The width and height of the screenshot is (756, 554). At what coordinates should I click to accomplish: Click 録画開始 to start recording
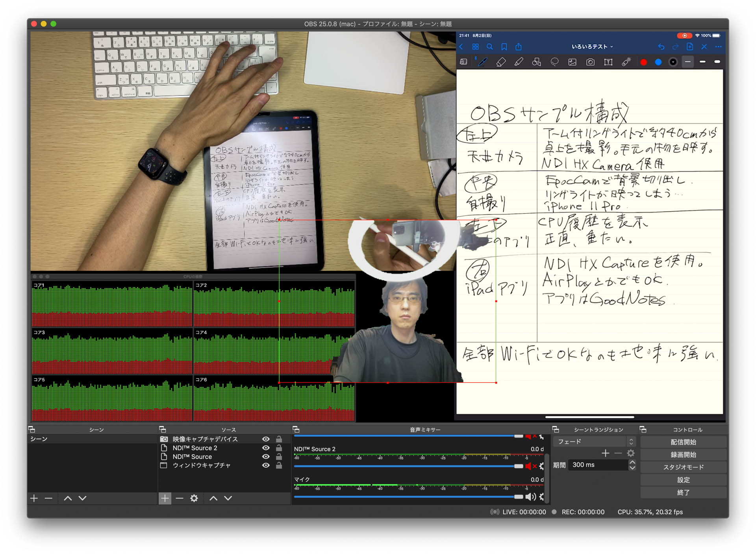(x=683, y=454)
